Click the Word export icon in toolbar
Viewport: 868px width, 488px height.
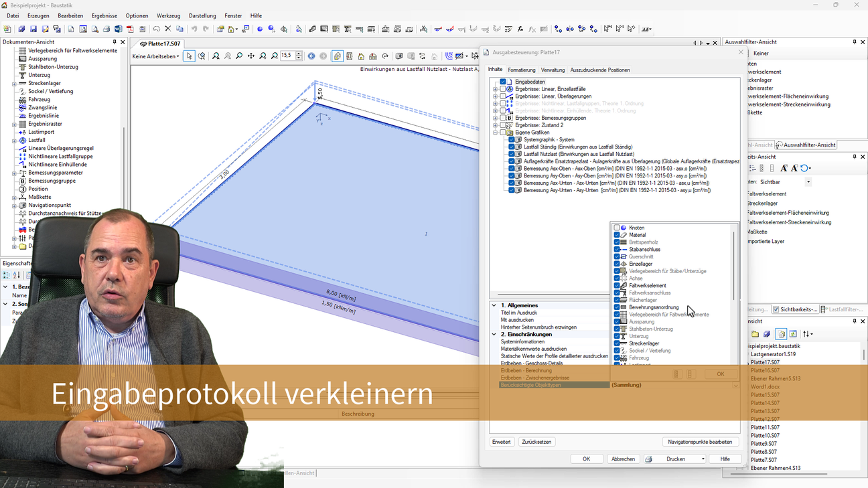(x=119, y=29)
